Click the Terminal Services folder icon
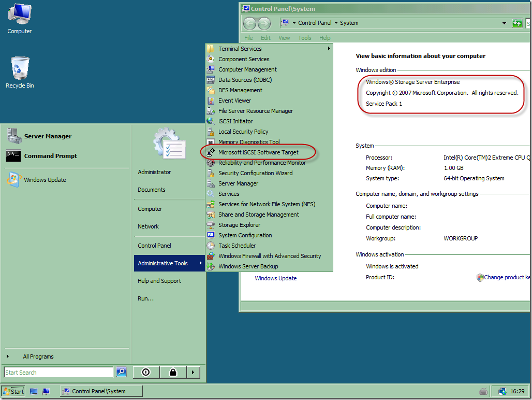 [211, 49]
